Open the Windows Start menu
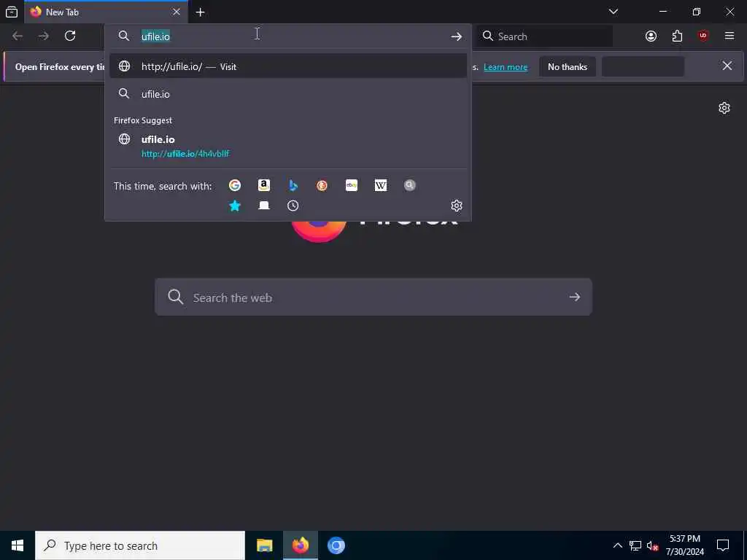Screen dimensions: 747x560 [18, 545]
